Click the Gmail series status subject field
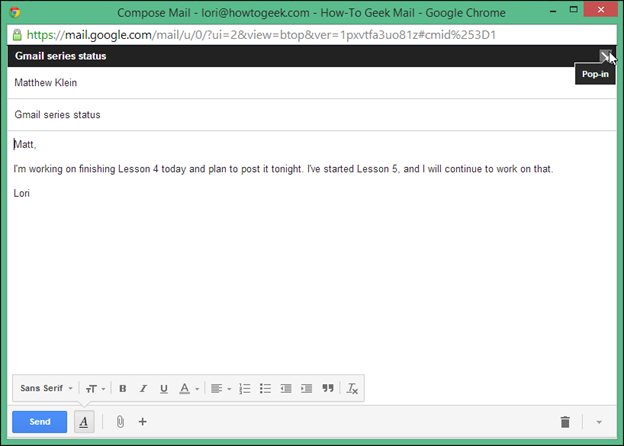 312,115
